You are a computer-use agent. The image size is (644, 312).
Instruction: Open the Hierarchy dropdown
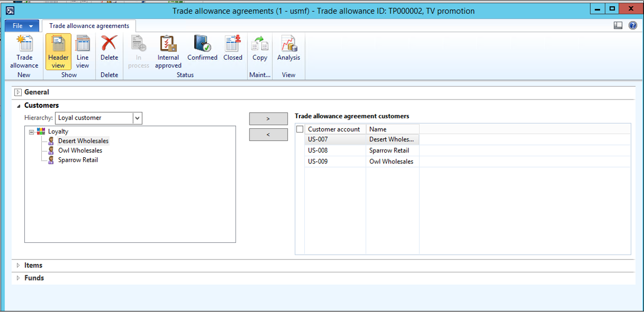click(x=137, y=118)
